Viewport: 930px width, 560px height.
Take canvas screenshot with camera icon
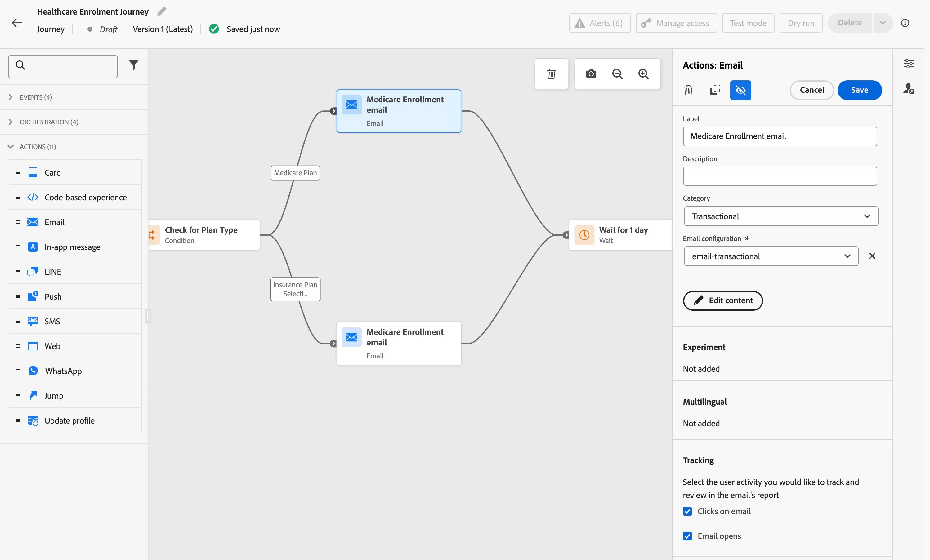click(x=591, y=74)
